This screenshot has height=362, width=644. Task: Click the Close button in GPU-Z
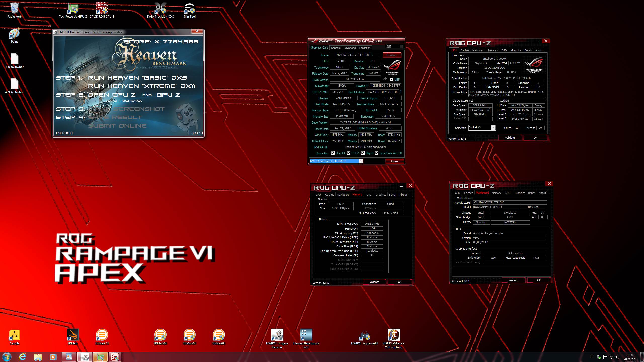[x=394, y=161]
